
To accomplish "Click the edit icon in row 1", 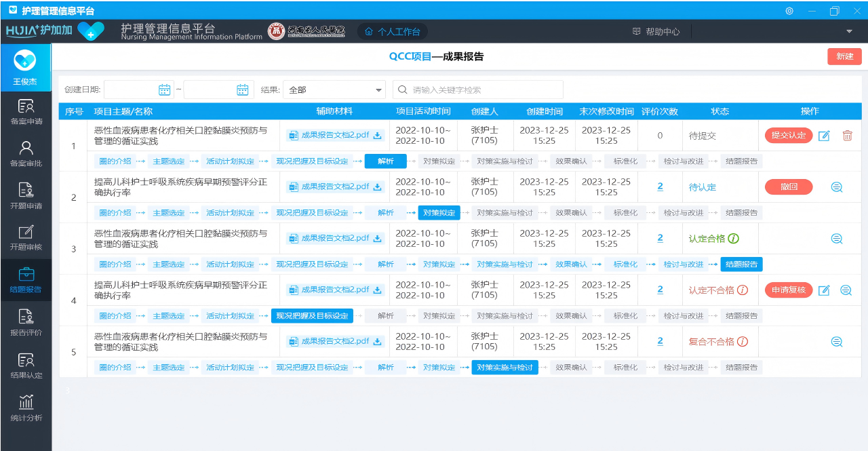I will click(824, 136).
